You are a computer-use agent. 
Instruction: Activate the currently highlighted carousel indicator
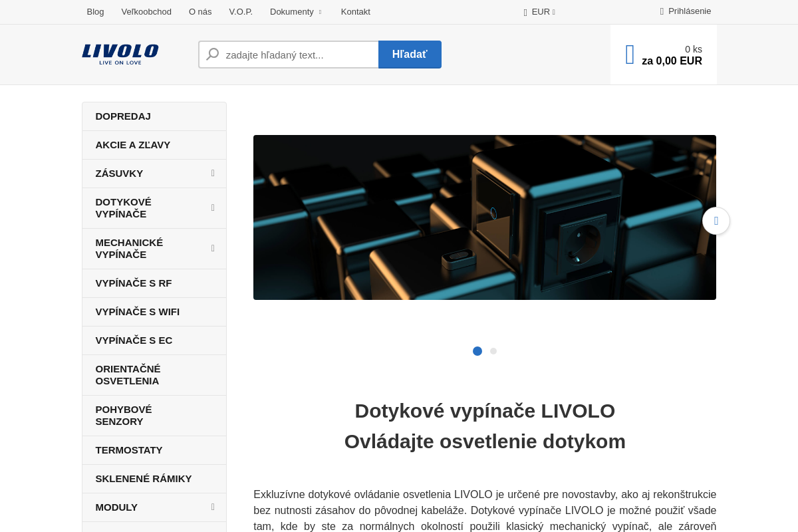click(477, 350)
